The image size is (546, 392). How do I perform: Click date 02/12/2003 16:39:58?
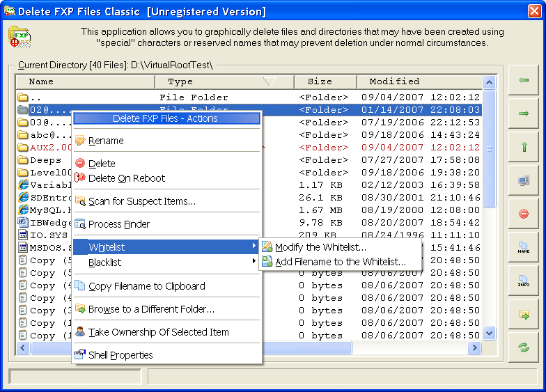pos(421,185)
